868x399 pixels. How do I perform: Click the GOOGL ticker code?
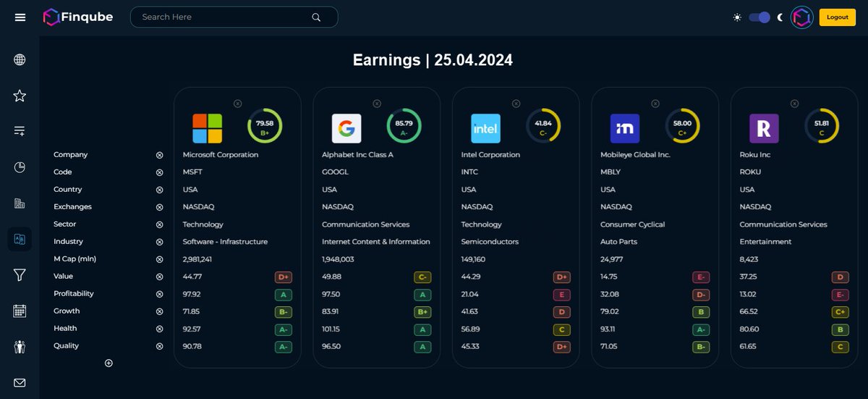(x=335, y=172)
